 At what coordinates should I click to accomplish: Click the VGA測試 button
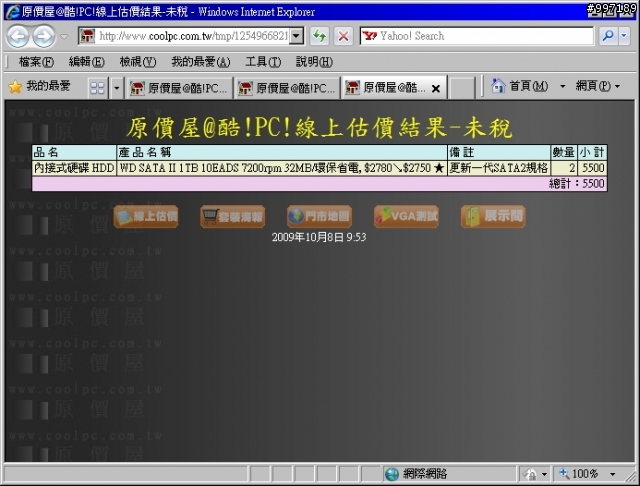tap(407, 216)
